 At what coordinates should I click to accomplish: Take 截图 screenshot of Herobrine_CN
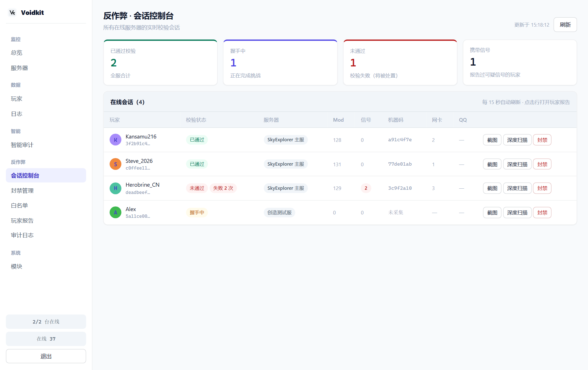coord(492,188)
